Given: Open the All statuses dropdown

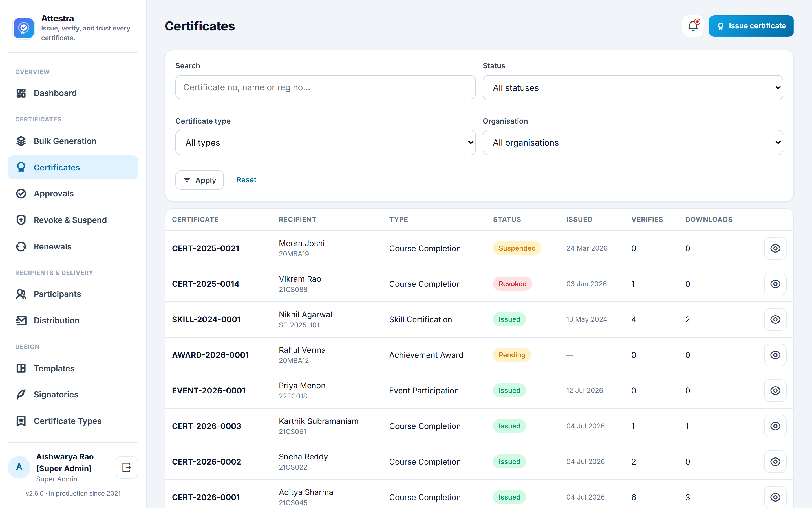Looking at the screenshot, I should tap(632, 88).
